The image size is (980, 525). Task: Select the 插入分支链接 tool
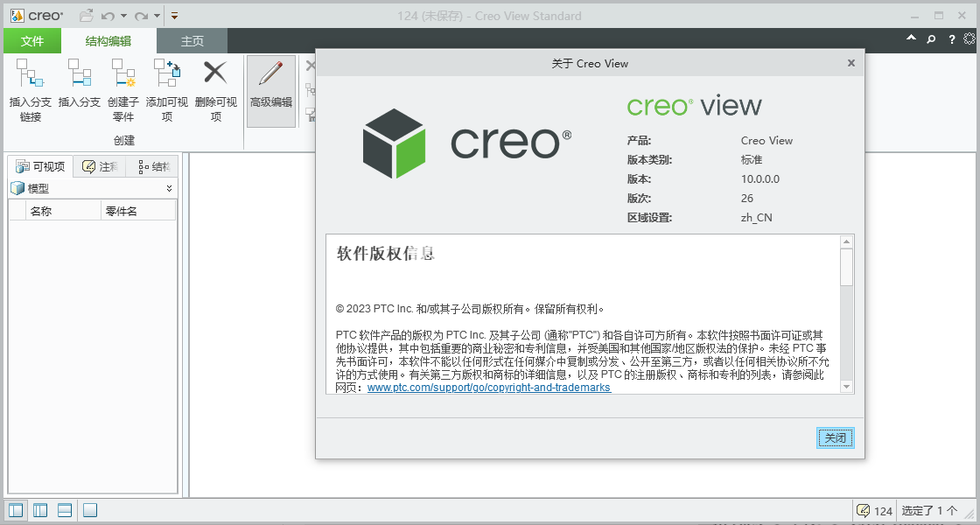31,91
